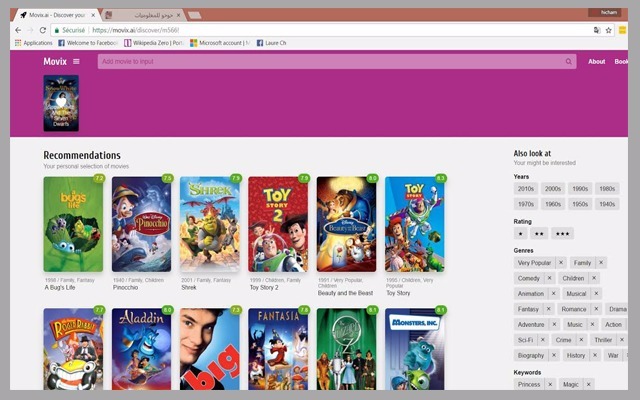Toggle the 2010s years filter
640x400 pixels.
pos(526,188)
